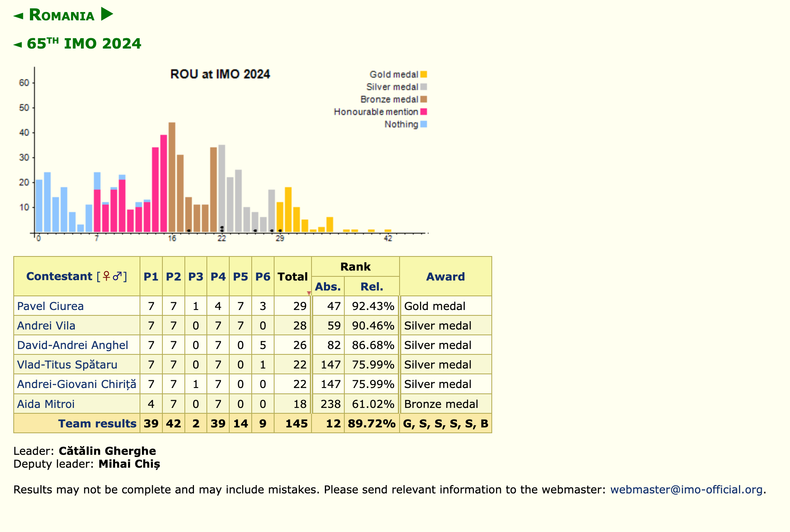
Task: Click the Gold medal legend swatch
Action: [423, 75]
